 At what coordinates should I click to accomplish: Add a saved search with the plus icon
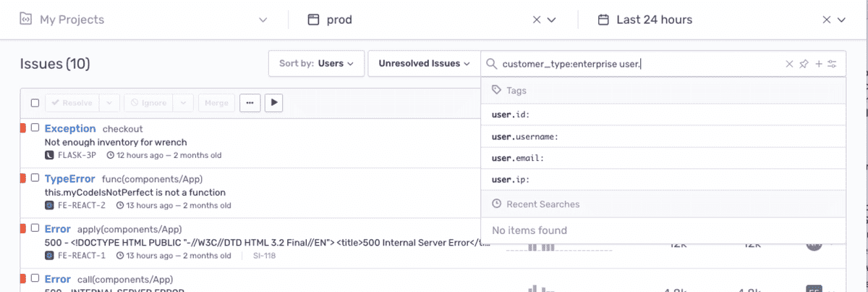click(x=819, y=64)
